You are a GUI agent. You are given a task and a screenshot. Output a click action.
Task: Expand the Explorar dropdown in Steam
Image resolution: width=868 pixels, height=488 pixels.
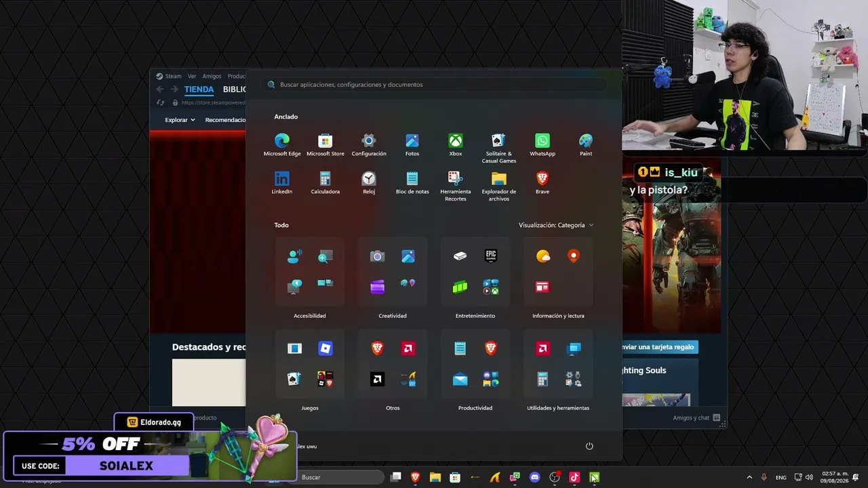[180, 120]
